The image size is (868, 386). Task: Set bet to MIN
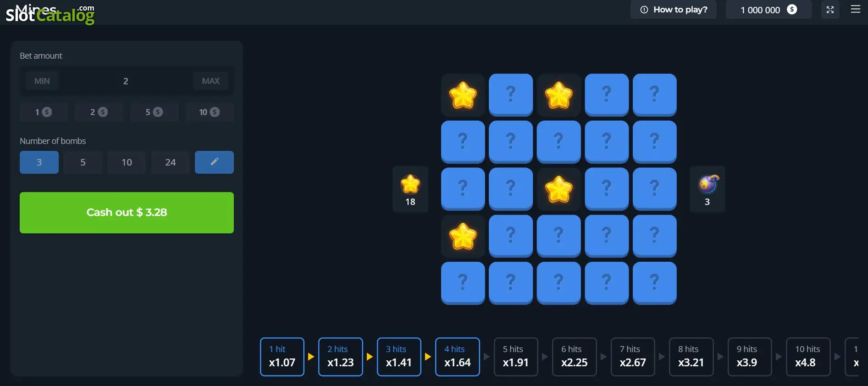click(42, 81)
